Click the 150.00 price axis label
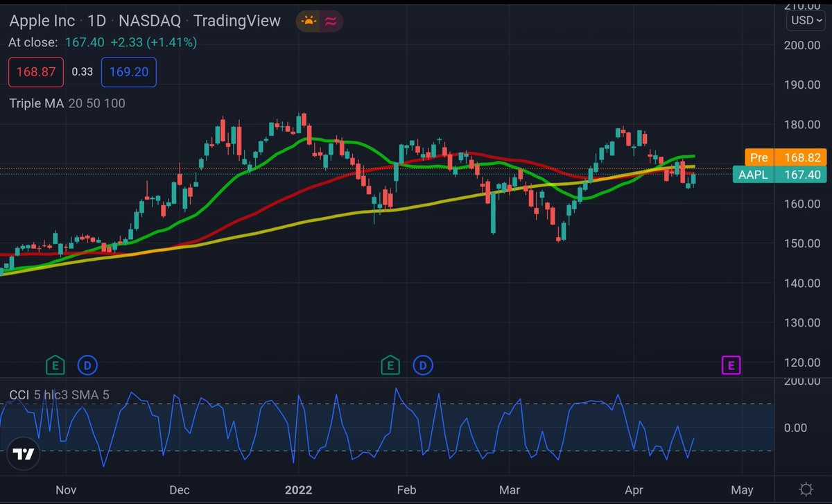This screenshot has width=832, height=504. click(802, 243)
